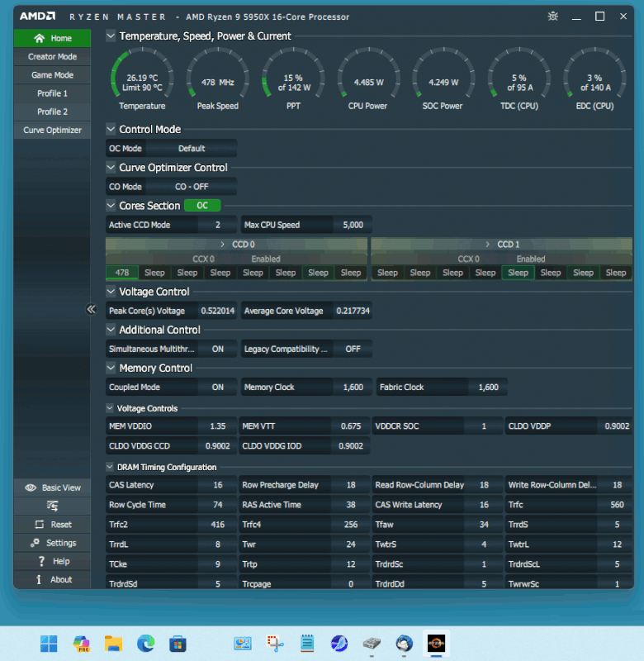
Task: Open the debug bug icon in title bar
Action: (x=552, y=17)
